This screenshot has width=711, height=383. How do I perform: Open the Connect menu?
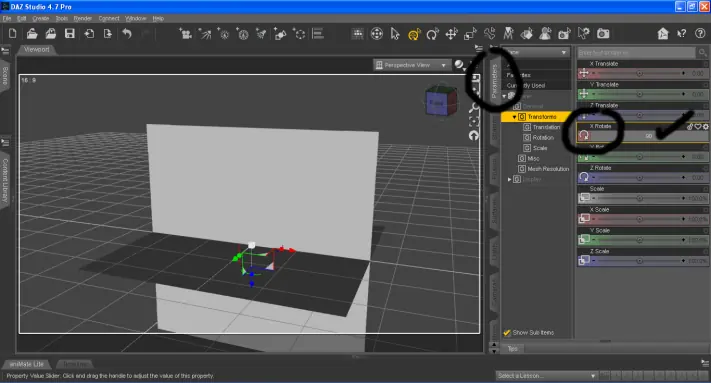(109, 19)
